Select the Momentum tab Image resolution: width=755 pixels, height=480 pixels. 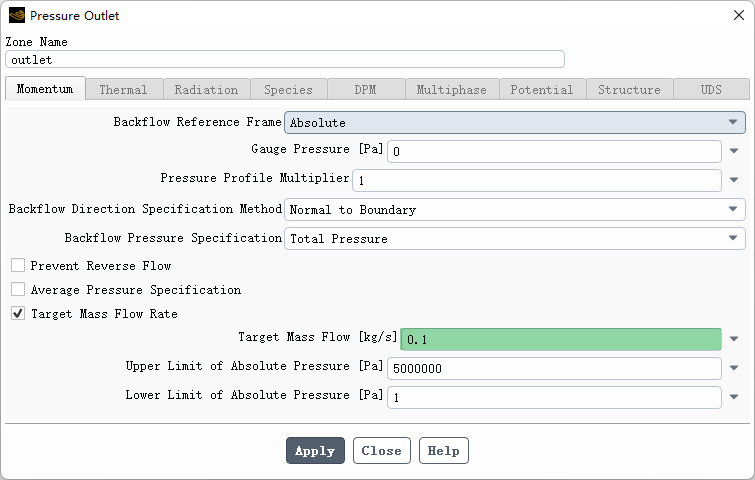[45, 89]
